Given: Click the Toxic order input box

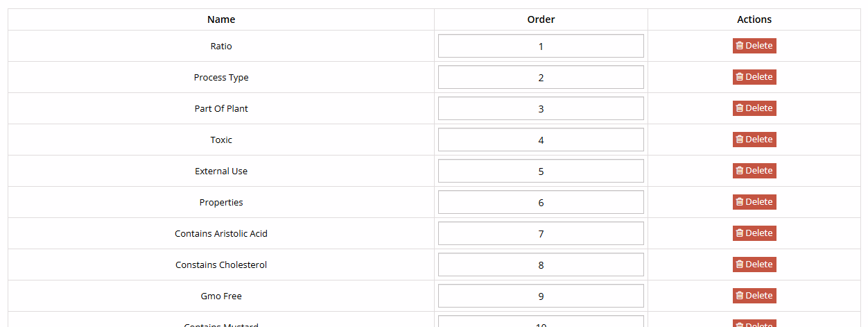Looking at the screenshot, I should click(x=541, y=140).
